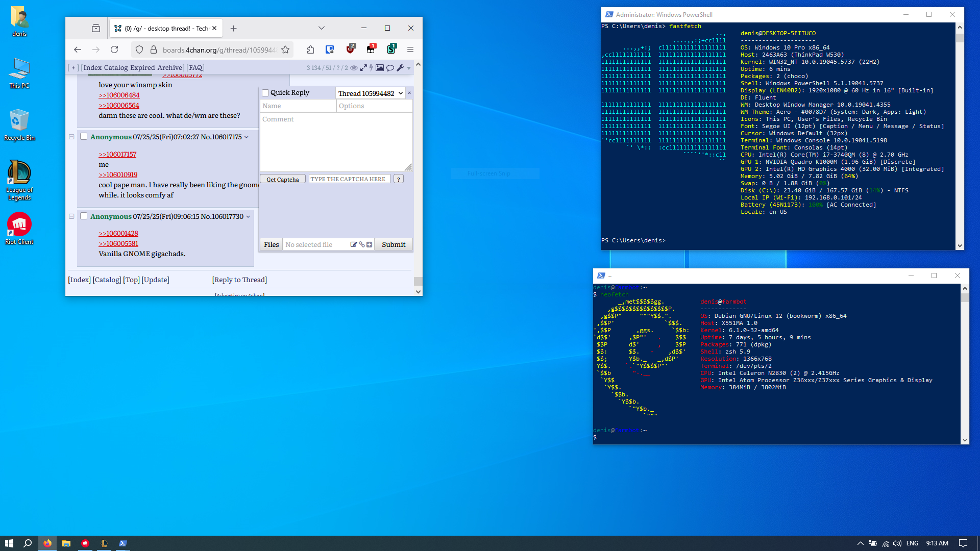Viewport: 980px width, 551px height.
Task: Open File Explorer from taskbar
Action: pyautogui.click(x=66, y=543)
